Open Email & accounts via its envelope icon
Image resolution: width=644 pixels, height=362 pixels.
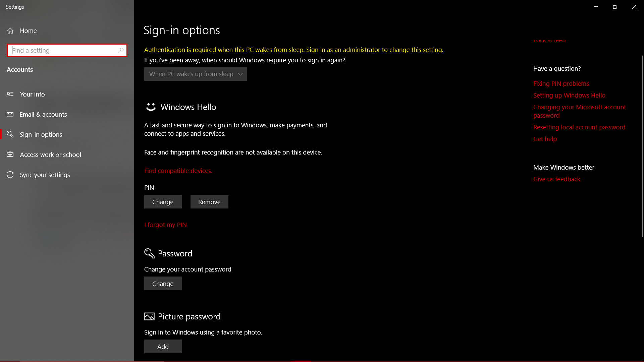click(10, 114)
